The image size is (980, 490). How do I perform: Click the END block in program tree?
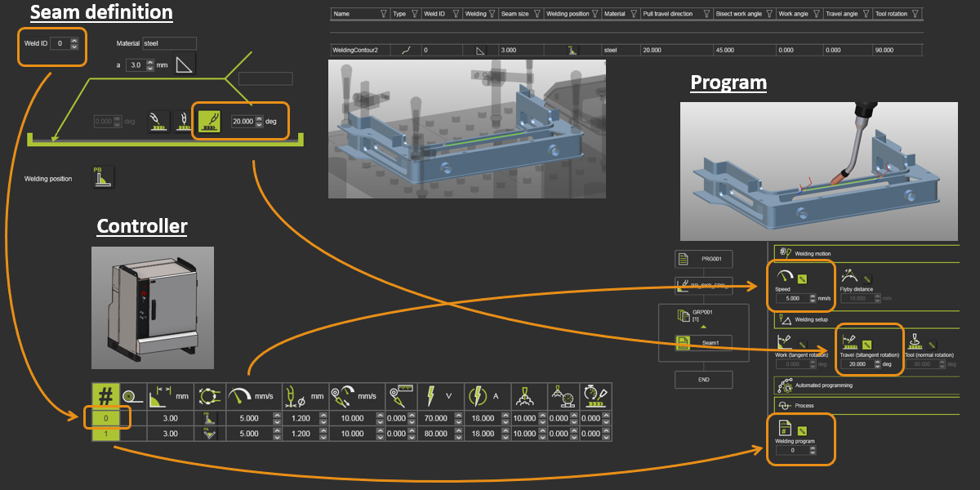tap(703, 380)
